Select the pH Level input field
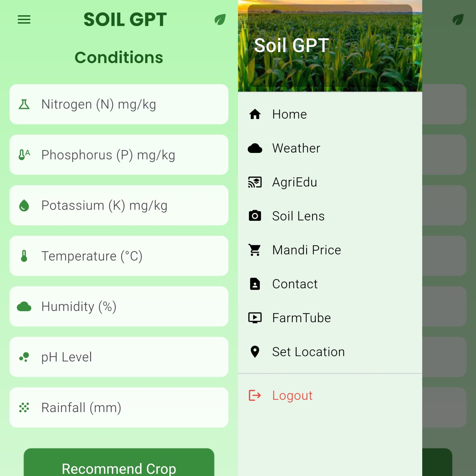The width and height of the screenshot is (476, 476). click(x=119, y=357)
